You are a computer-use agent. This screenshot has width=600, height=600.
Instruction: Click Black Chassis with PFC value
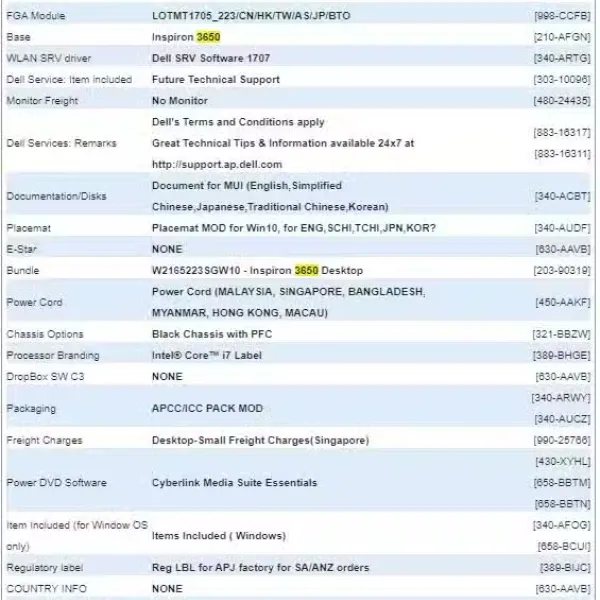[212, 334]
